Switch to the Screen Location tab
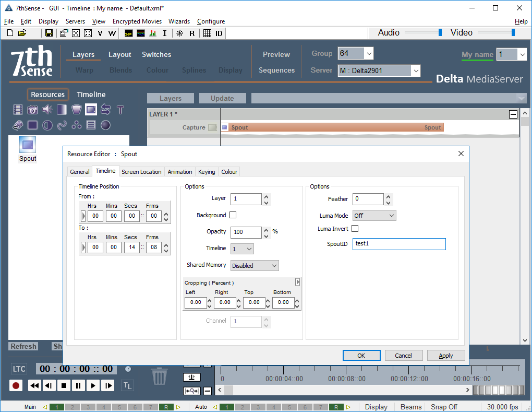This screenshot has height=412, width=532. [141, 172]
